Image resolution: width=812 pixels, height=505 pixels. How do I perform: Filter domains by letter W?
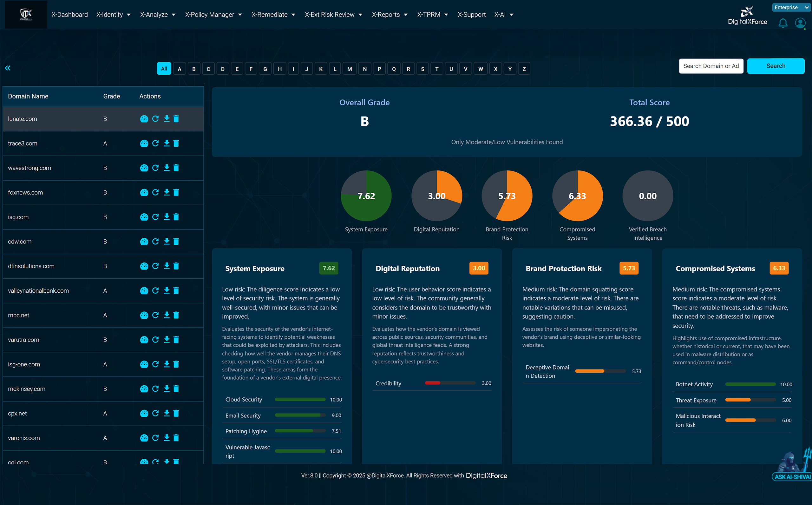(x=480, y=69)
